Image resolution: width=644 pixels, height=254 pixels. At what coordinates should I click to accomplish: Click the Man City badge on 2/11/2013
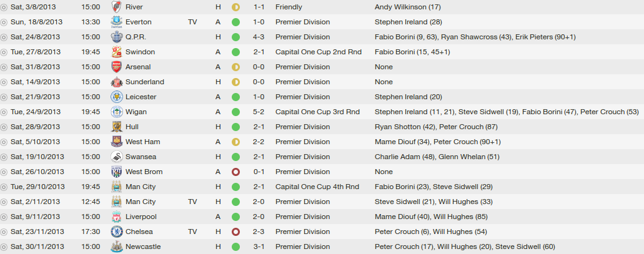pyautogui.click(x=117, y=202)
